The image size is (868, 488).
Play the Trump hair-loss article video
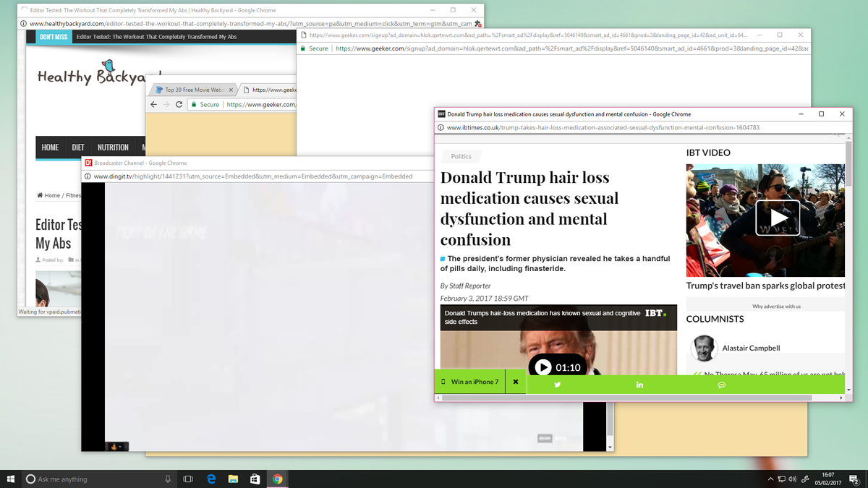click(x=543, y=367)
